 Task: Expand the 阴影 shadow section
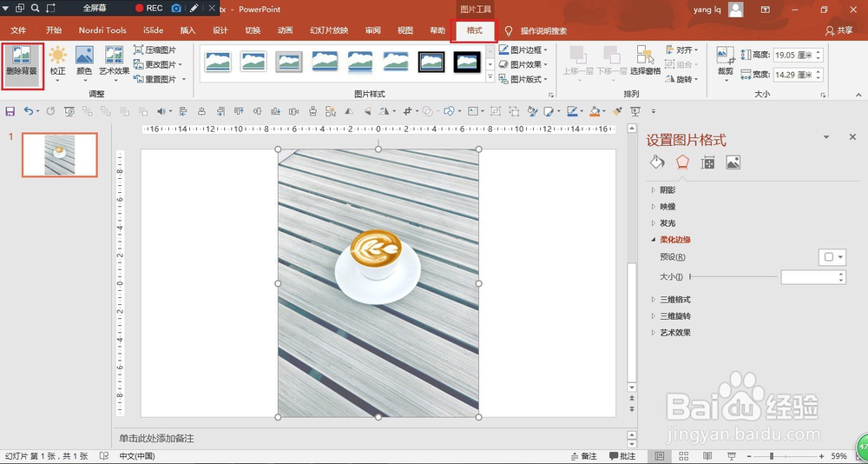click(x=667, y=190)
